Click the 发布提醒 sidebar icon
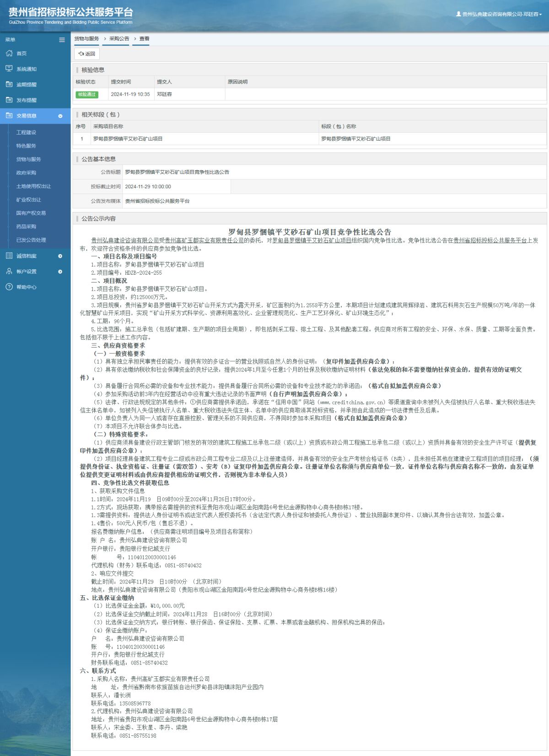Viewport: 549px width, 756px height. pyautogui.click(x=9, y=100)
